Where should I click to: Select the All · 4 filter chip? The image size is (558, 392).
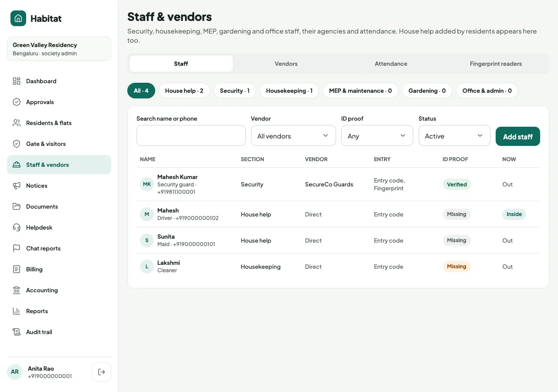point(141,91)
